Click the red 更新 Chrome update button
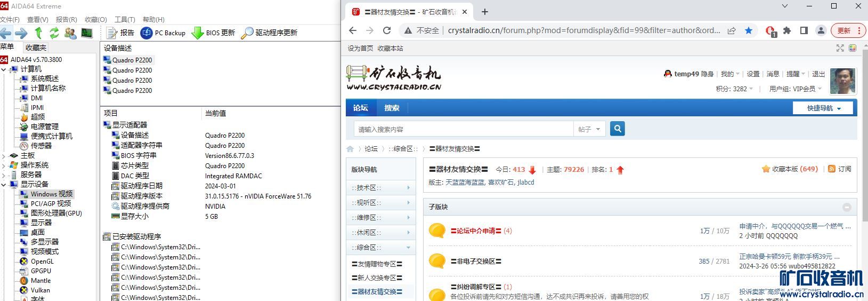Image resolution: width=868 pixels, height=301 pixels. coord(849,30)
